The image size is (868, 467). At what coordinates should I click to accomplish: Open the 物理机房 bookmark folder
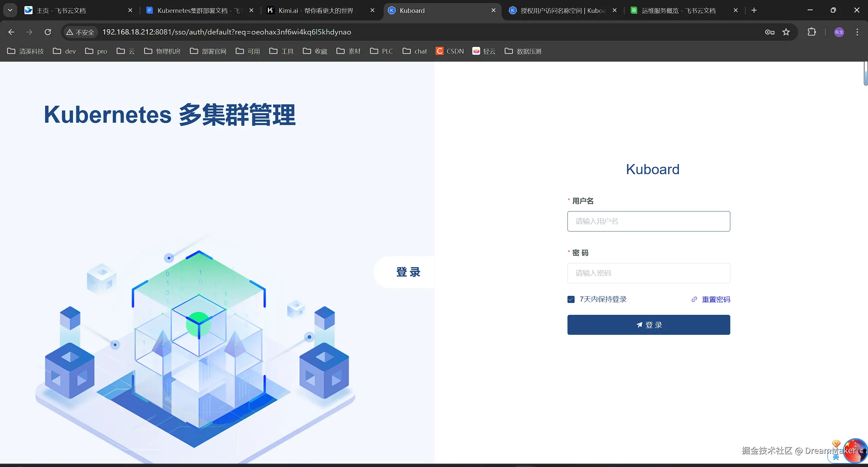click(x=162, y=51)
